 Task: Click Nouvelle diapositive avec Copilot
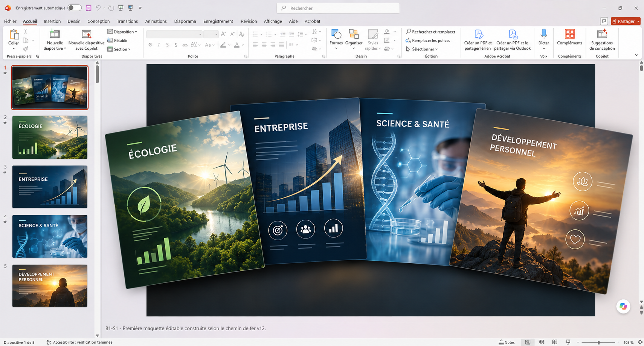click(x=86, y=39)
